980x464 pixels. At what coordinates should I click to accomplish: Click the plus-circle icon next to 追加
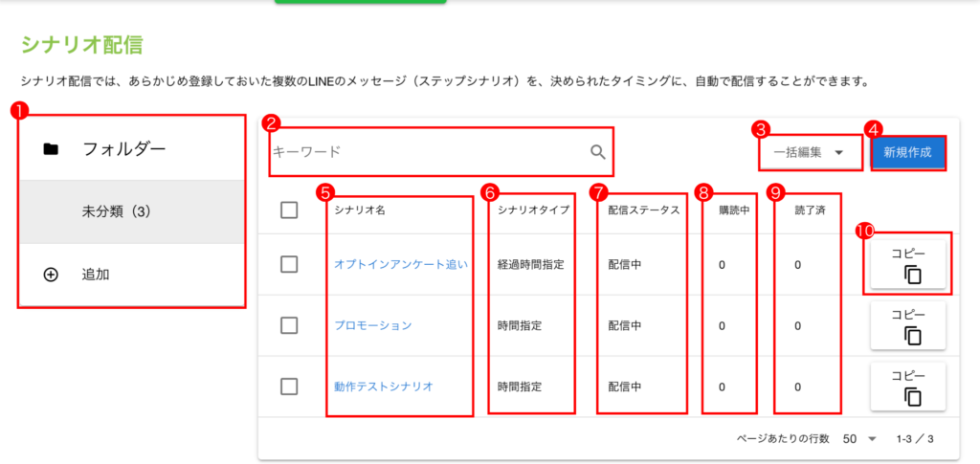(x=51, y=275)
